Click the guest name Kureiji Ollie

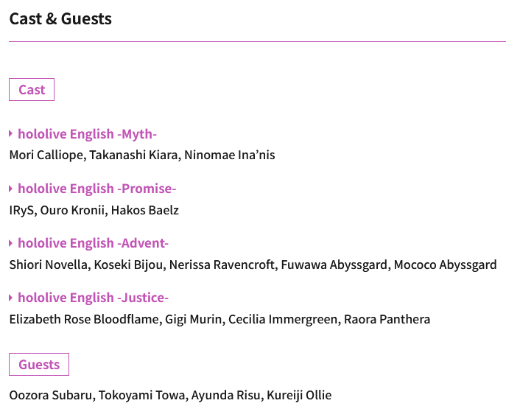click(299, 395)
